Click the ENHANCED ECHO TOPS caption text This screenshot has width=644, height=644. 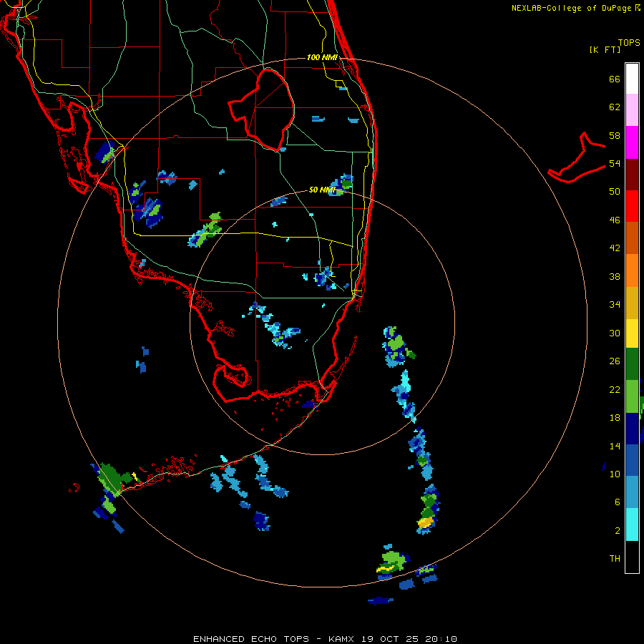251,639
